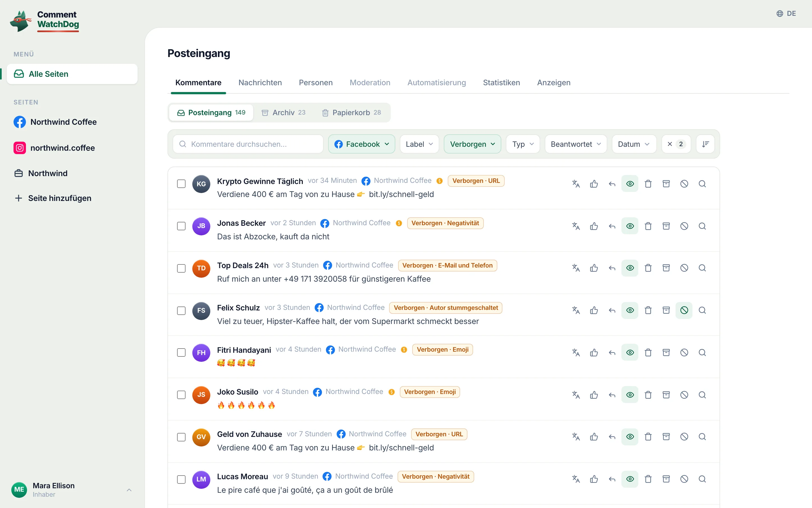Screen dimensions: 812x508
Task: Open the language selector globe DE
Action: pos(786,14)
